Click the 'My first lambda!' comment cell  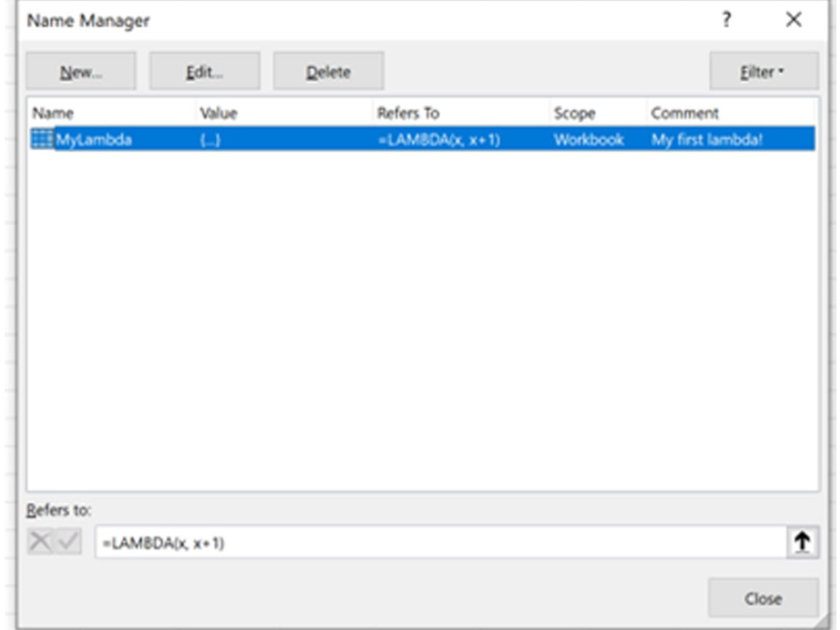(x=707, y=140)
